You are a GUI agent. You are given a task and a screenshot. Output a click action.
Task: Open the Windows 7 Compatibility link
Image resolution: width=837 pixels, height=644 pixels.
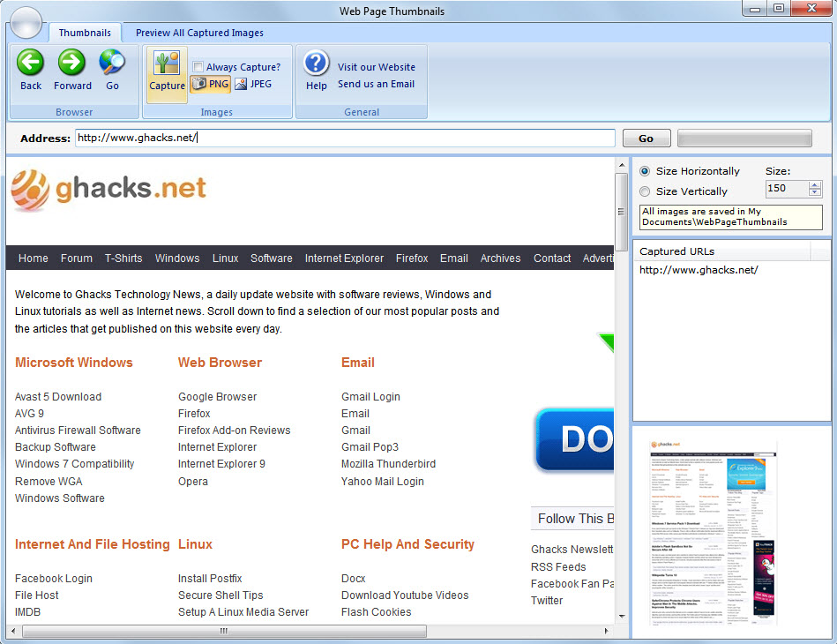pos(75,464)
